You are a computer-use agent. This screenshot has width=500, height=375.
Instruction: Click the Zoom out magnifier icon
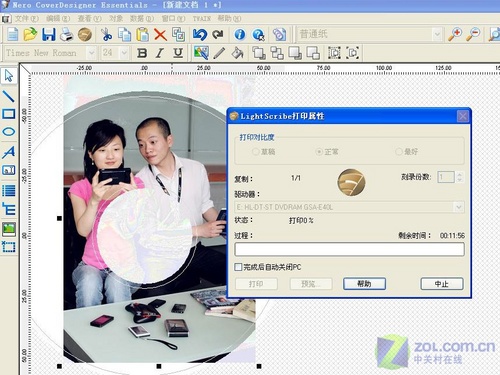tap(473, 34)
